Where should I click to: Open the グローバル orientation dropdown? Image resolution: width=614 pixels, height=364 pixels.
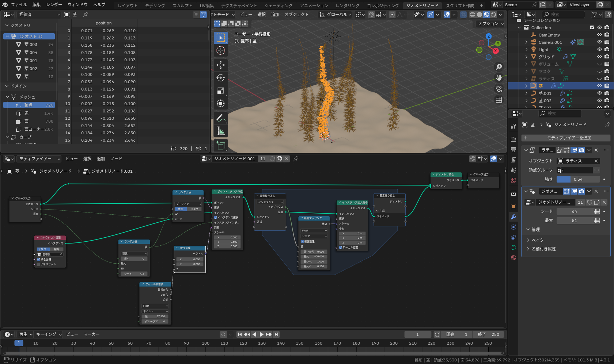tap(335, 15)
